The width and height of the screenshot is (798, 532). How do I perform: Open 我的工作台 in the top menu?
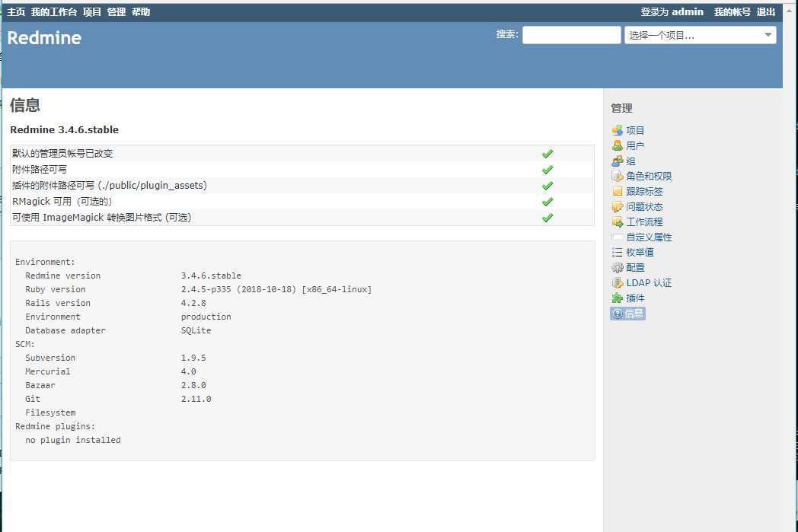pos(54,11)
